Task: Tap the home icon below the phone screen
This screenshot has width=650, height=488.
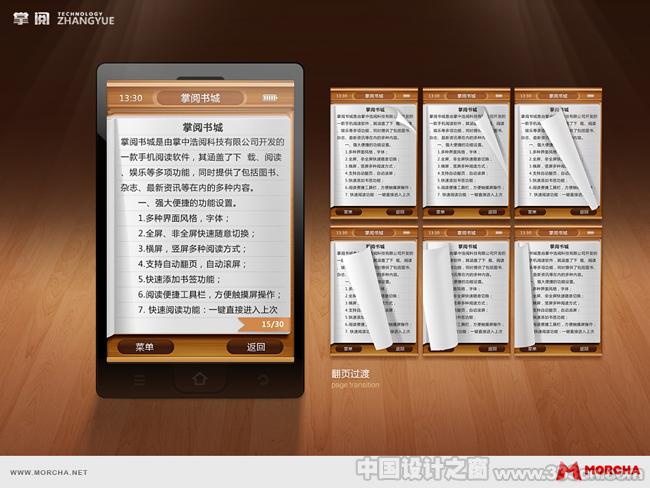Action: (200, 379)
